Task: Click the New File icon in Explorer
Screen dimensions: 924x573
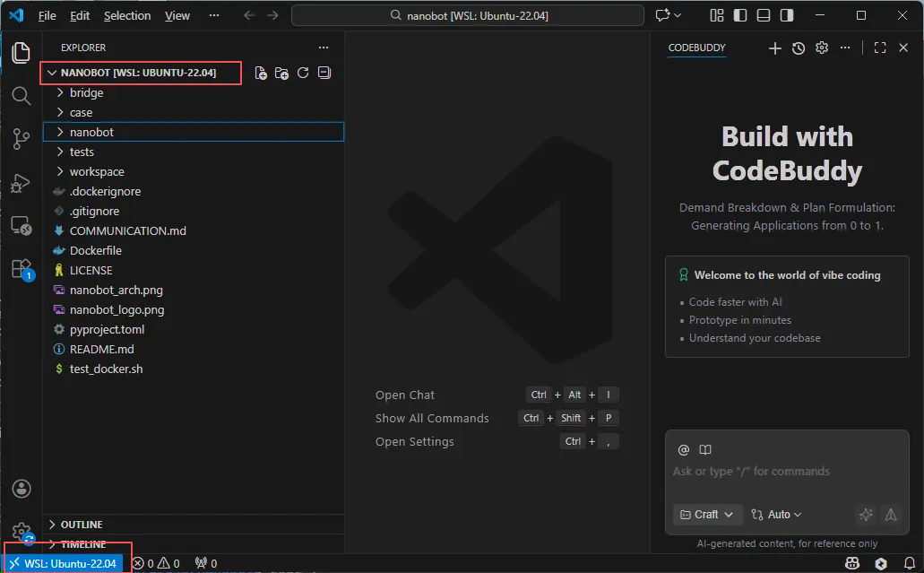Action: tap(261, 73)
